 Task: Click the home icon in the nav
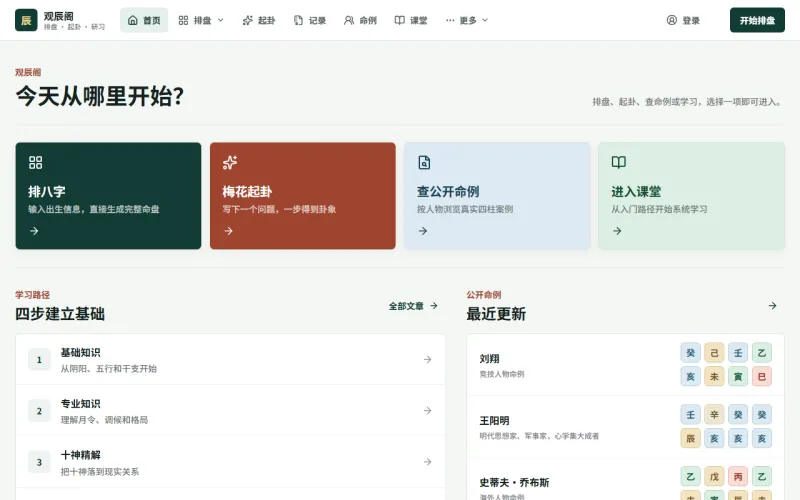click(133, 20)
